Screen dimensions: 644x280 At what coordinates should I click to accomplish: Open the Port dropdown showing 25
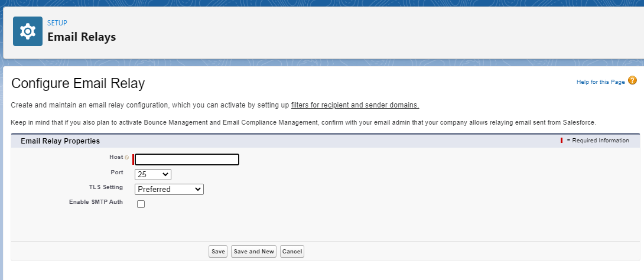pos(153,174)
